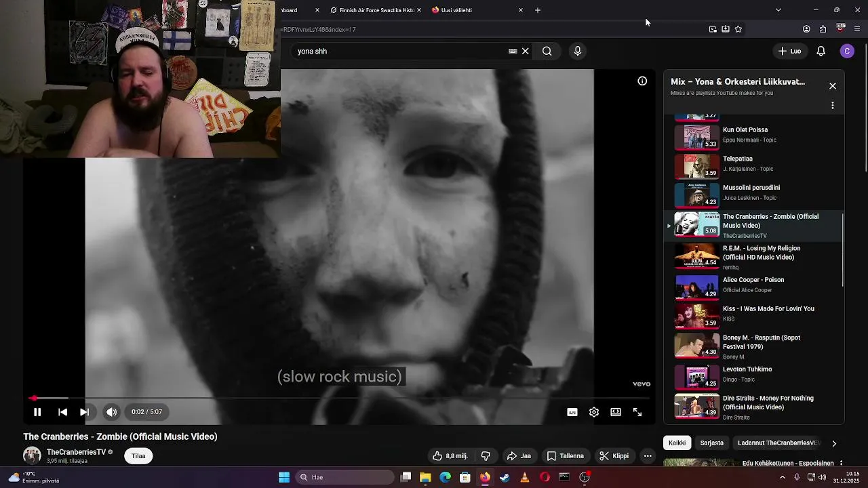Select Mussolini perusdiini in the playlist
The height and width of the screenshot is (488, 868).
(753, 195)
